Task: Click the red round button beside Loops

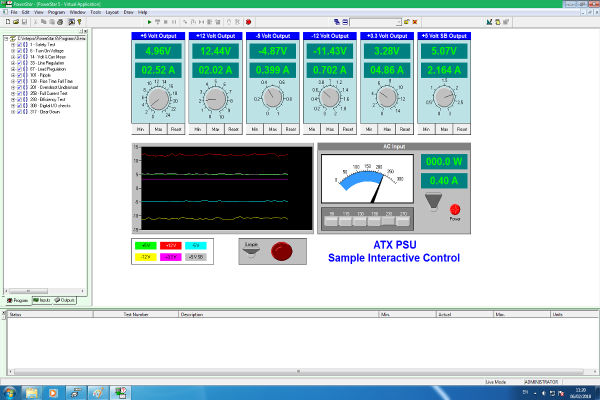Action: click(x=280, y=249)
